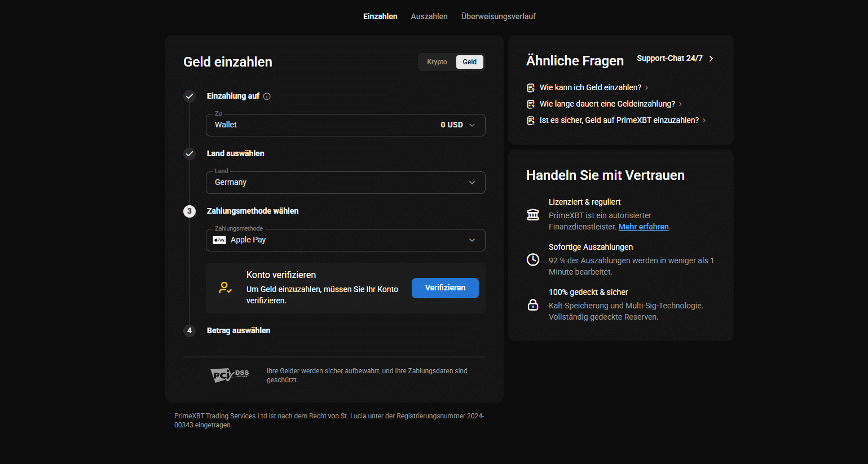Image resolution: width=868 pixels, height=464 pixels.
Task: Click the PCI DSS compliance badge
Action: pyautogui.click(x=230, y=375)
